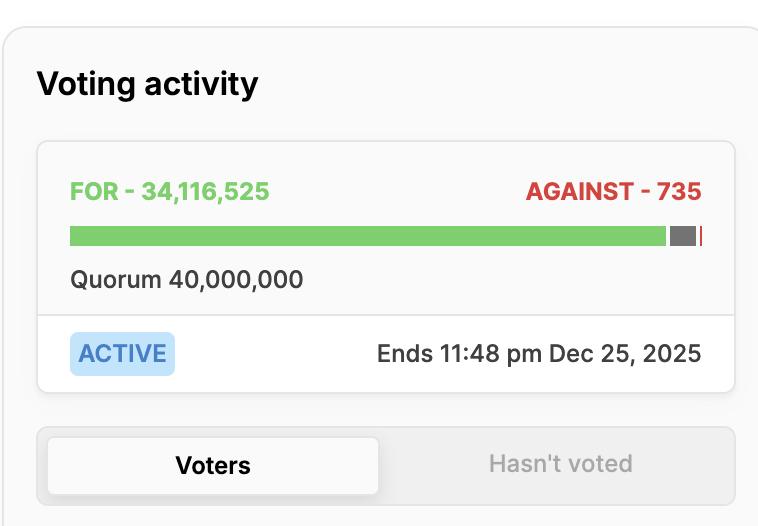Click the 34,116,525 FOR total number
The height and width of the screenshot is (526, 758).
tap(205, 191)
